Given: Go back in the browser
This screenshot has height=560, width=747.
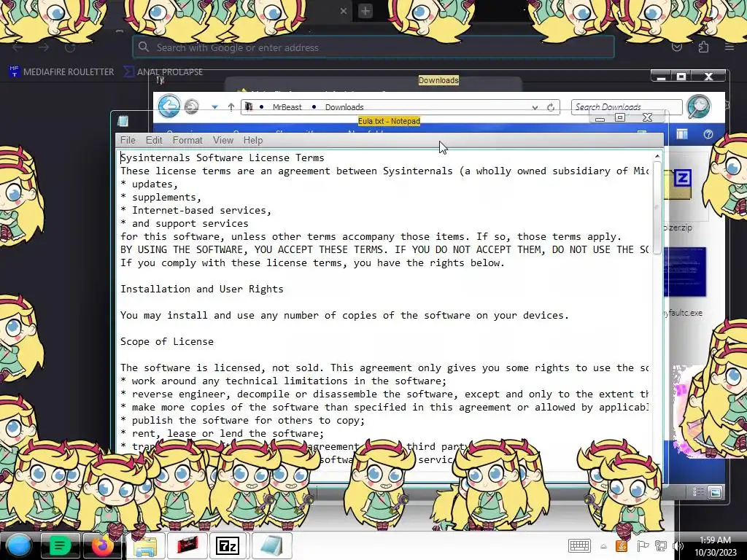Looking at the screenshot, I should 18,47.
